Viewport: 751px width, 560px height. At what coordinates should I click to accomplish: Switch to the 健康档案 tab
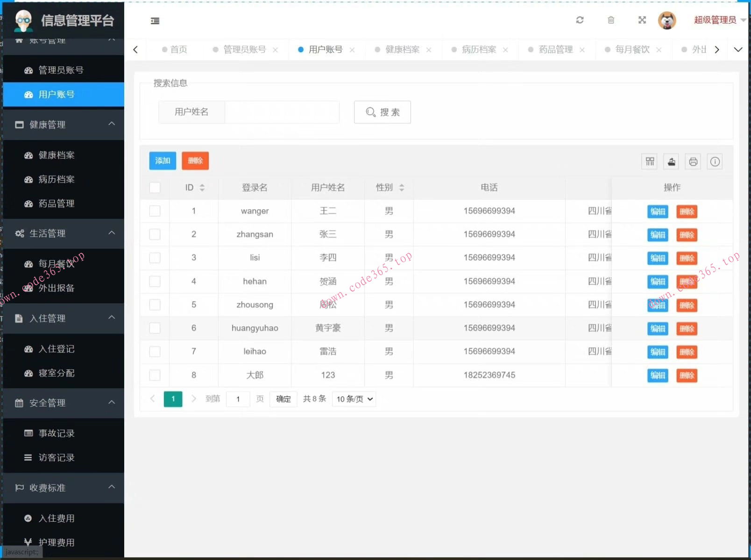click(402, 49)
